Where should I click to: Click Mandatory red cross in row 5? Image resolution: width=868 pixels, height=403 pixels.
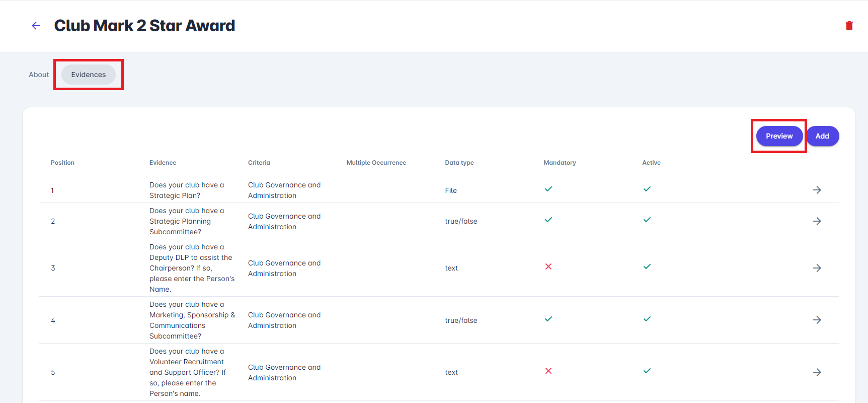coord(548,371)
